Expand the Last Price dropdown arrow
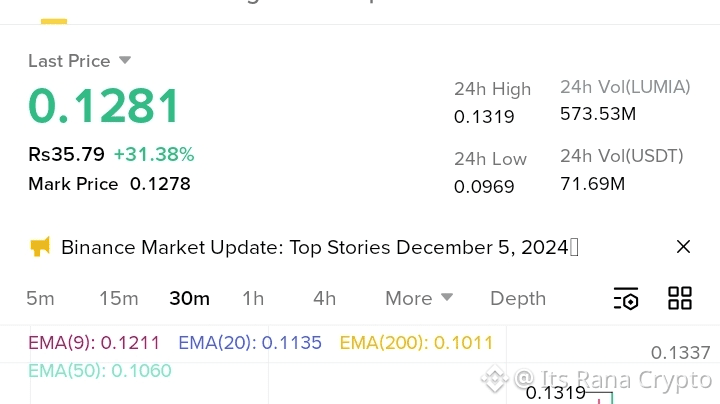This screenshot has width=720, height=404. (125, 60)
